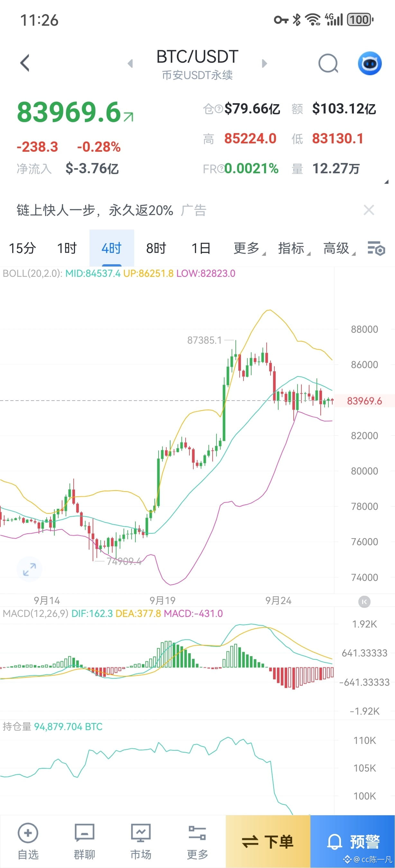Expand the 高级 advanced dropdown
395x868 pixels.
(338, 248)
